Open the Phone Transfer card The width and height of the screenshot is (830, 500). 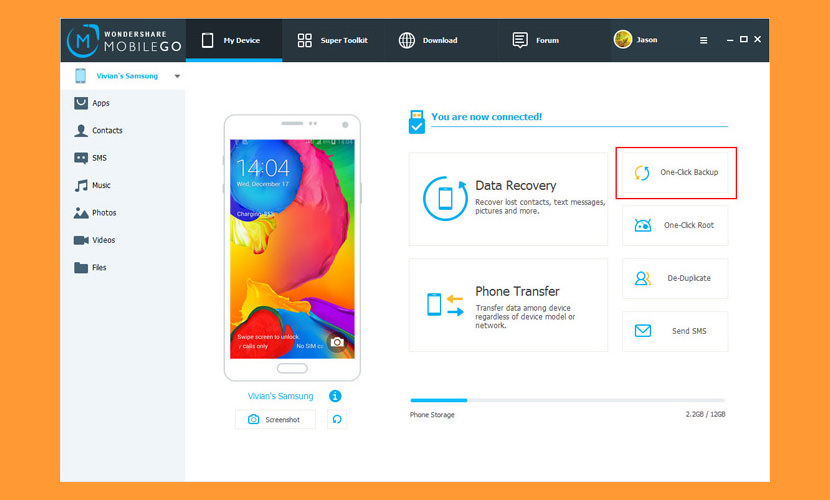(508, 305)
